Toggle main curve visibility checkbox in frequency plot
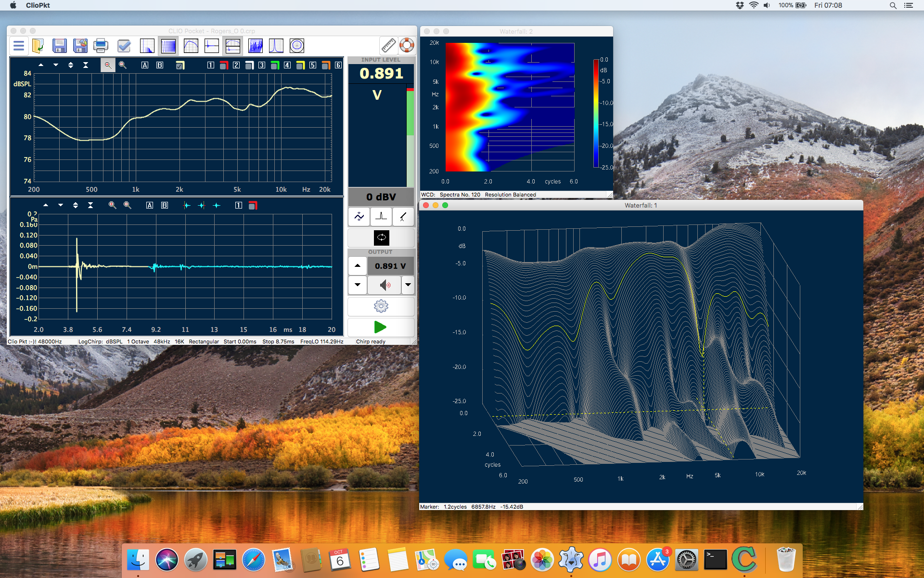The width and height of the screenshot is (924, 578). pos(180,66)
